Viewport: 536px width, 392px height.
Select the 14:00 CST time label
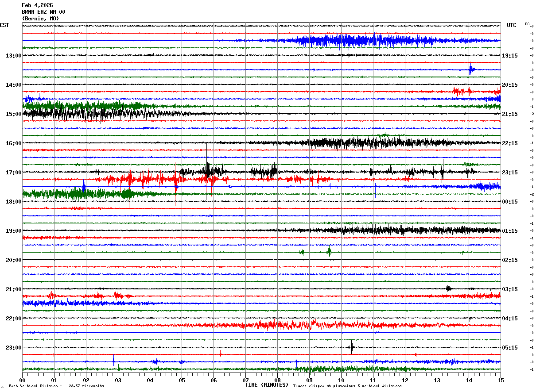tap(13, 85)
